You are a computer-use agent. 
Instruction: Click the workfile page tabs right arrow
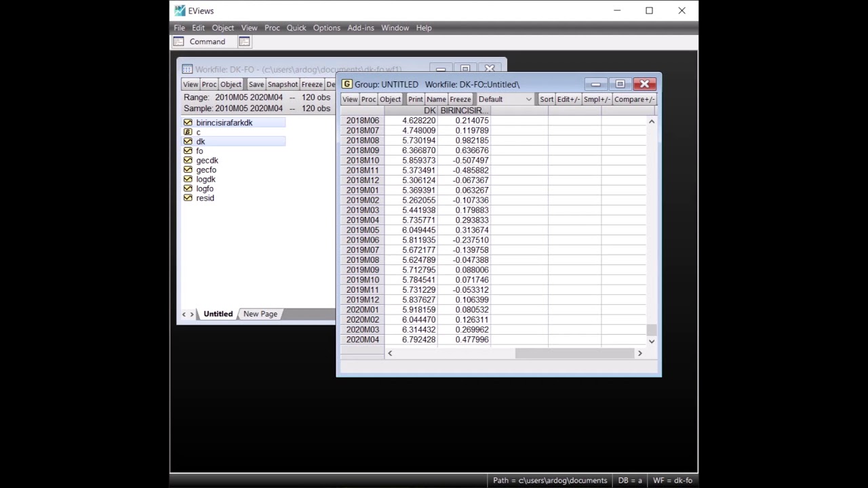tap(193, 314)
